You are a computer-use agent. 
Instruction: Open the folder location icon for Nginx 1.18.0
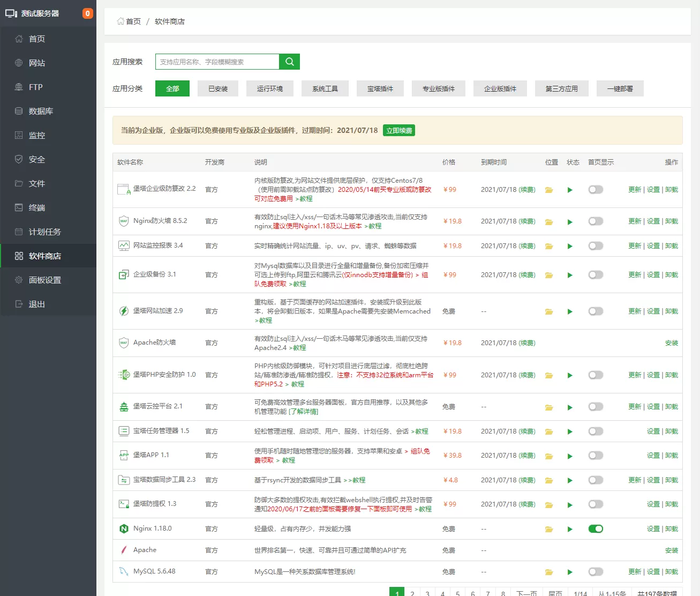click(x=549, y=528)
